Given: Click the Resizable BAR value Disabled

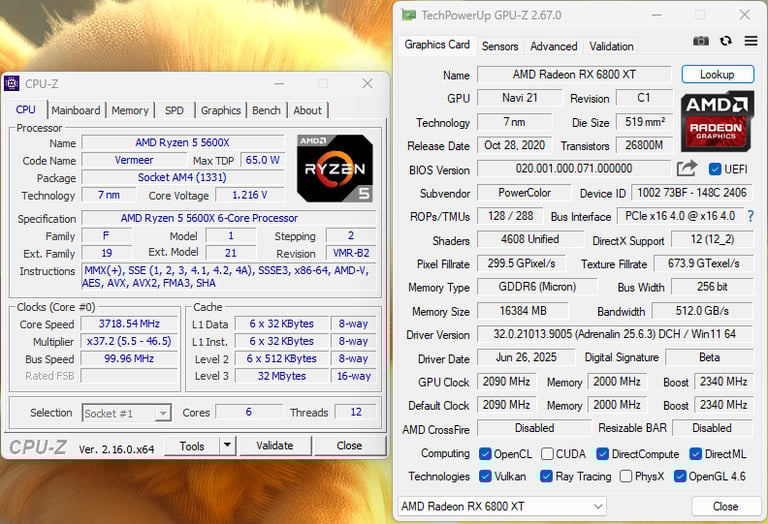Looking at the screenshot, I should [x=712, y=428].
